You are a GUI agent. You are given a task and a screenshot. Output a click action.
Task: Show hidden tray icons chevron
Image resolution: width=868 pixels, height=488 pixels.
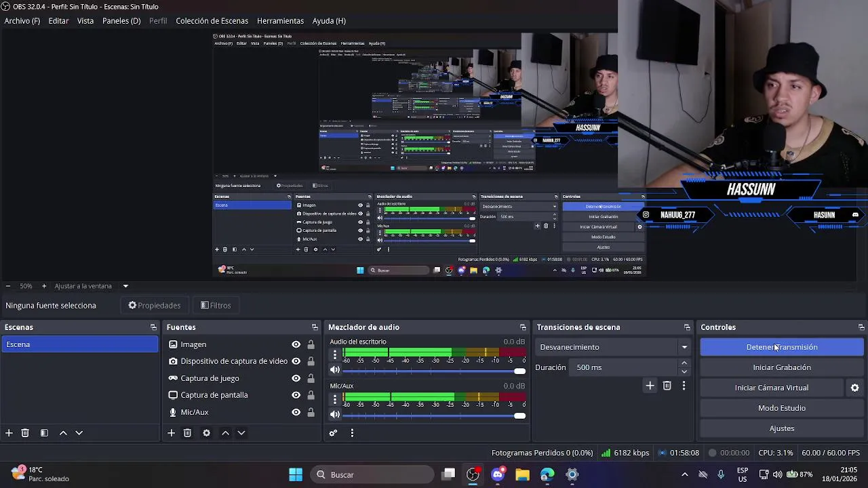[x=684, y=474]
